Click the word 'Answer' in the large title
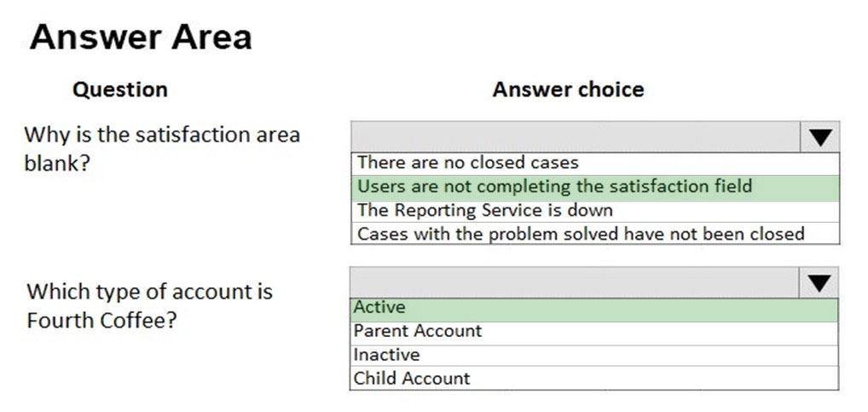Viewport: 868px width, 412px height. click(x=95, y=38)
